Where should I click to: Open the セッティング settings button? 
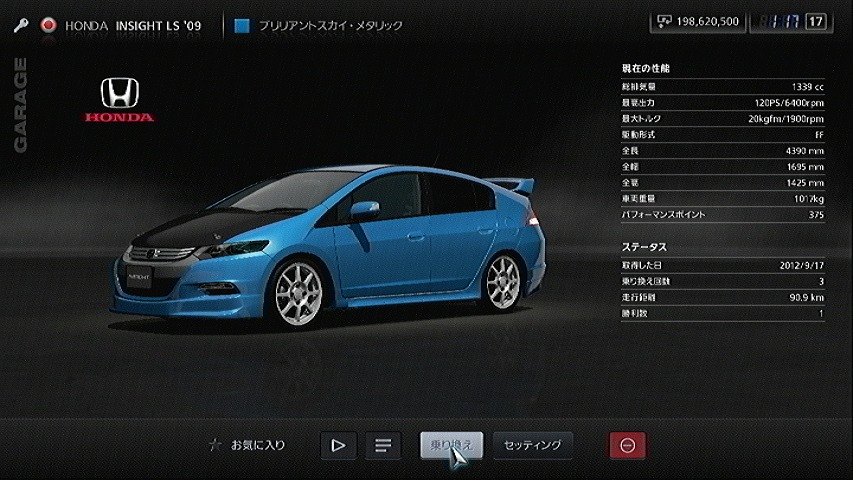(533, 445)
